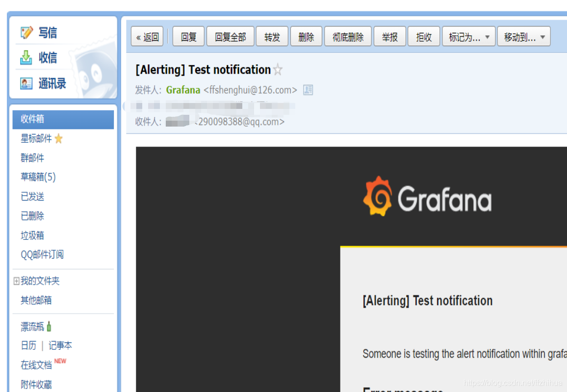Open 在线文档 online documents link
567x392 pixels.
tap(36, 365)
